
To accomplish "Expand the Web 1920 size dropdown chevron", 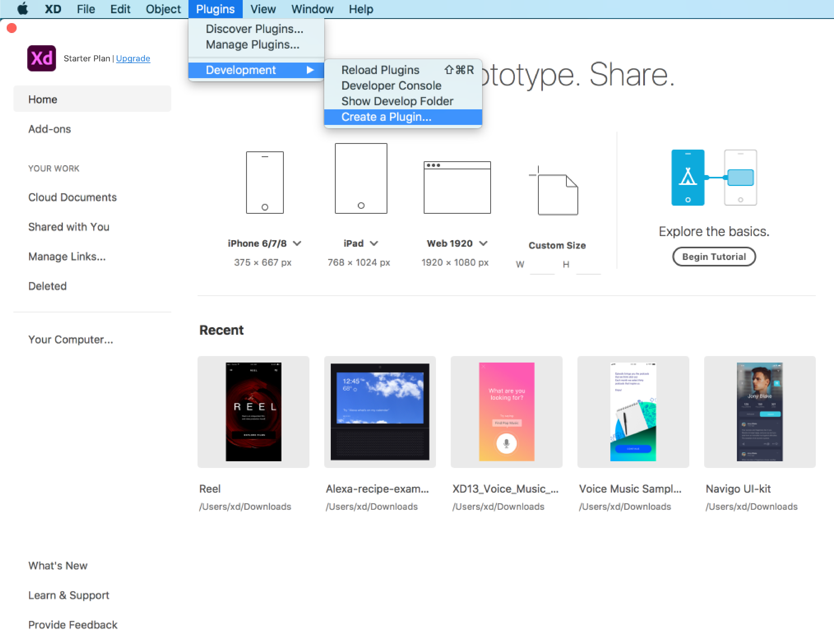I will pos(484,243).
